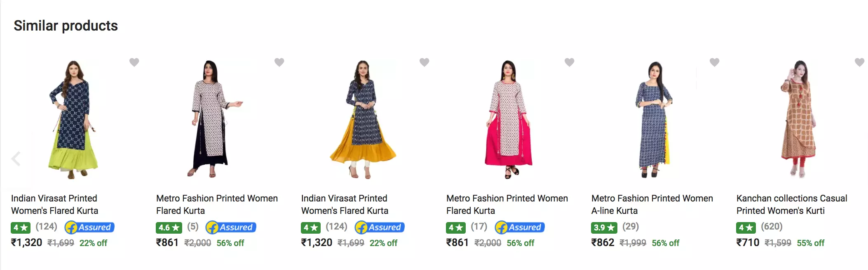This screenshot has width=868, height=270.
Task: Favorite the yellow Indian Virasat flared kurta
Action: click(x=424, y=62)
